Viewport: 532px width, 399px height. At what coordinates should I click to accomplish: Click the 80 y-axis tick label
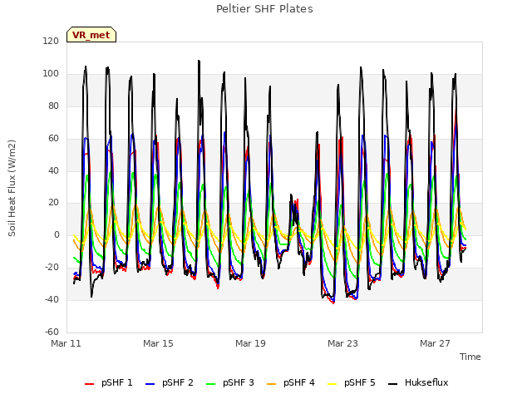pos(53,106)
